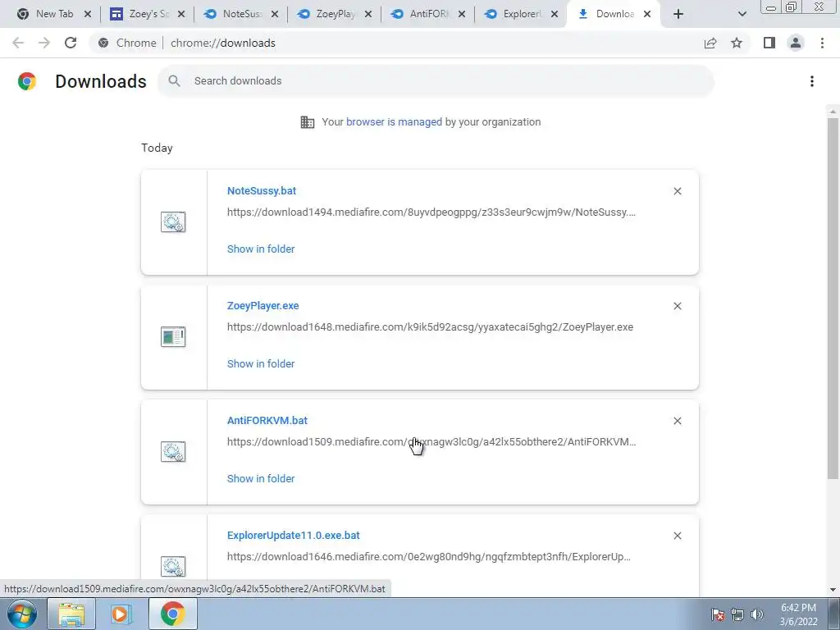Expand the tab search dropdown arrow
The image size is (840, 630).
tap(742, 15)
